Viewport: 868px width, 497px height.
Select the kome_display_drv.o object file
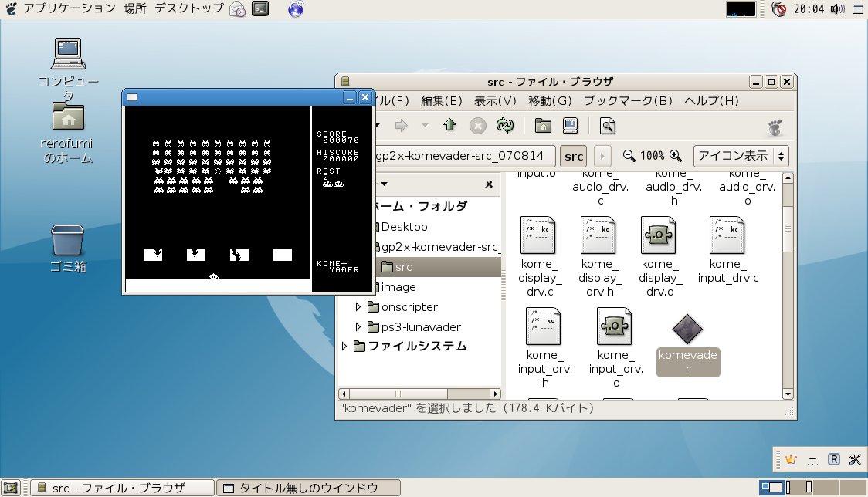coord(659,257)
